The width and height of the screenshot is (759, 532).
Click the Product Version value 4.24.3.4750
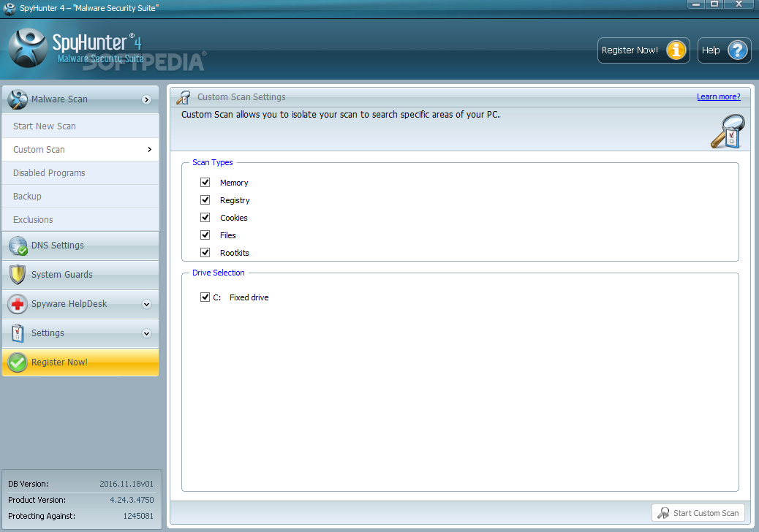point(132,500)
